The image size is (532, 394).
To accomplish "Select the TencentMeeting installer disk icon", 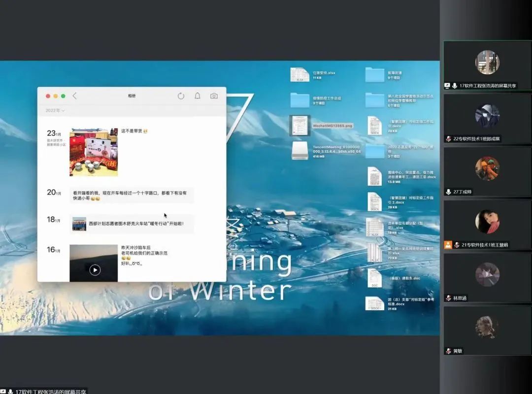I will 299,151.
